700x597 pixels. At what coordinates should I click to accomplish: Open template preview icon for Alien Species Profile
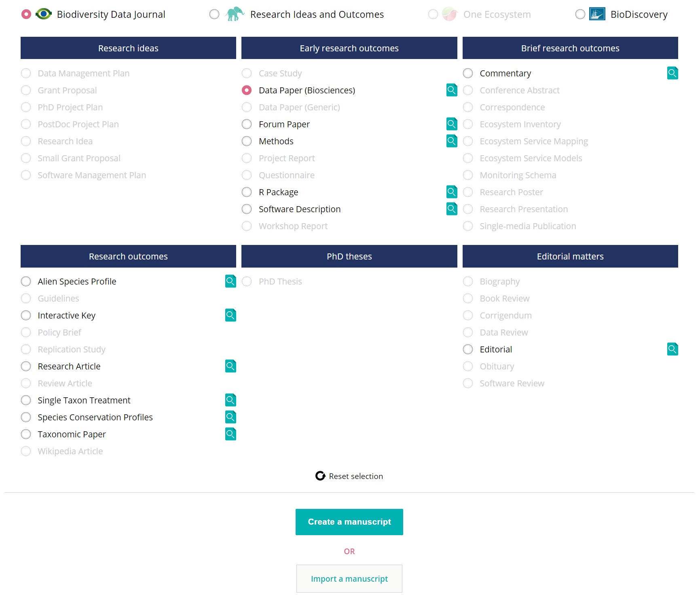[x=231, y=281]
